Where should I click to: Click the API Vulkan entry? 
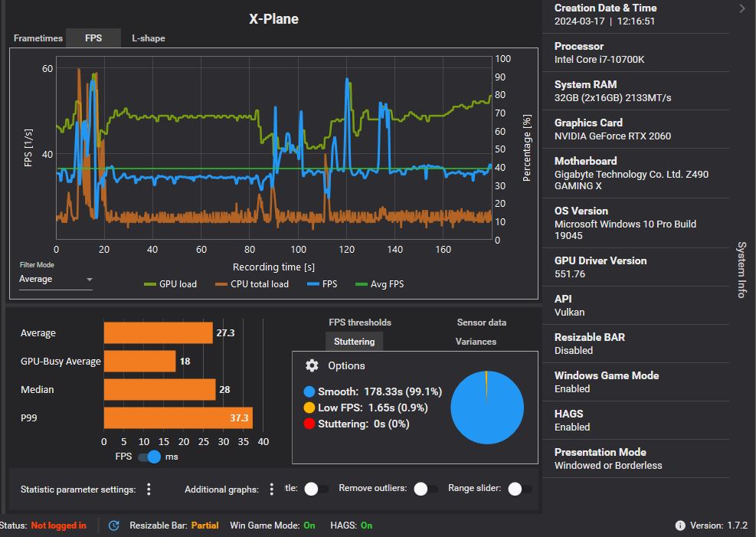636,305
